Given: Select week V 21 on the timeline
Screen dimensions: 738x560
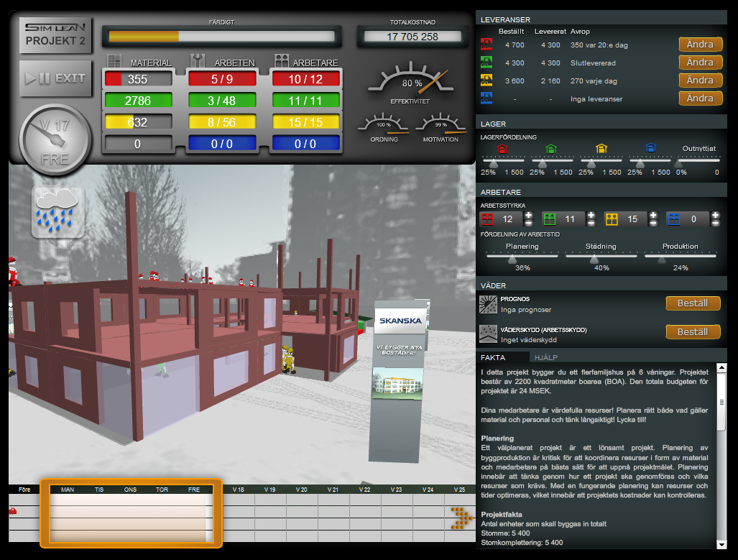Looking at the screenshot, I should coord(333,490).
